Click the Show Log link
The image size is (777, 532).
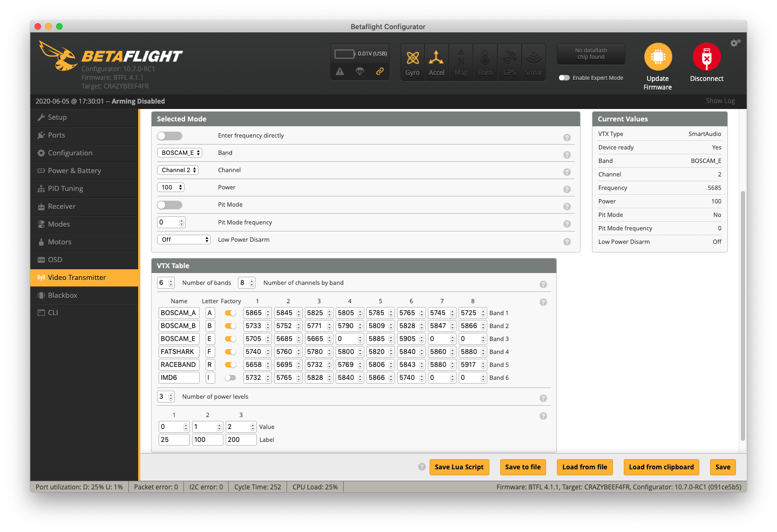click(720, 101)
